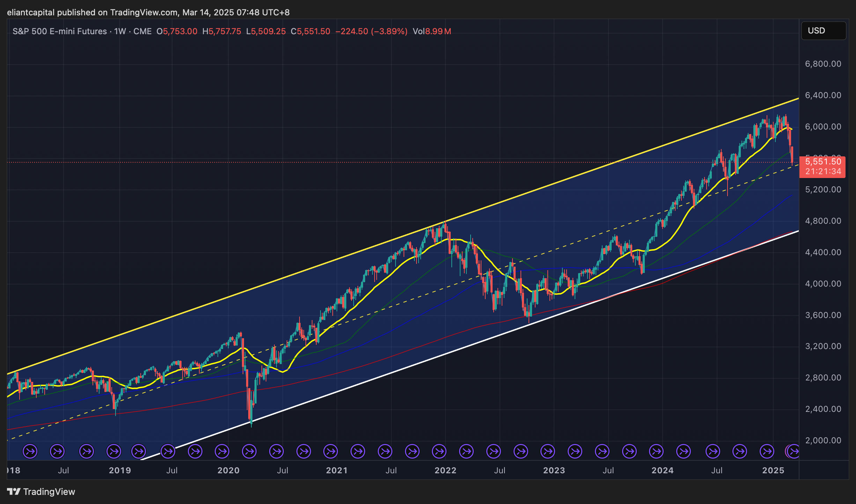Screen dimensions: 856x504
Task: Click contract-switch marker nearest 2024 label
Action: (656, 451)
